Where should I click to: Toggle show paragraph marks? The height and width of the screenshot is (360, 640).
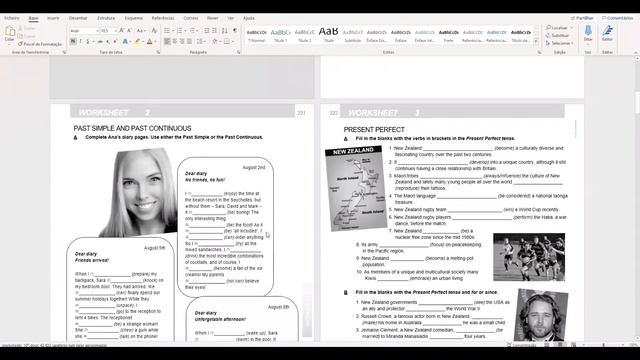[x=235, y=31]
